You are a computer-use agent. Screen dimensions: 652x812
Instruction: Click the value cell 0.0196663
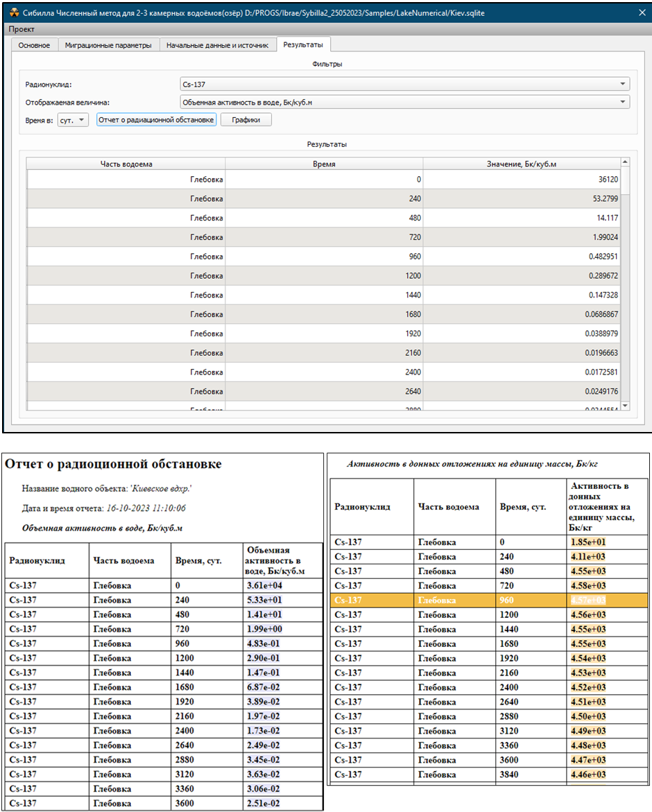pos(522,353)
